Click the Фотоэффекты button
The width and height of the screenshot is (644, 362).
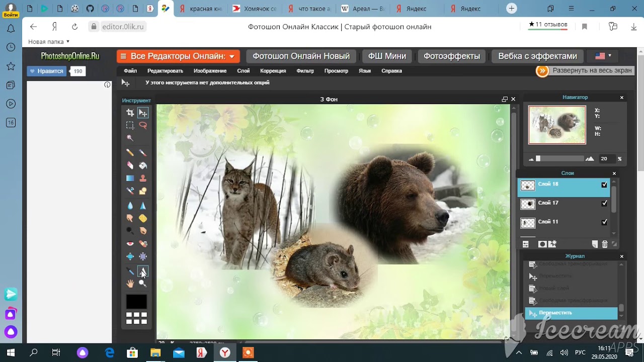451,56
